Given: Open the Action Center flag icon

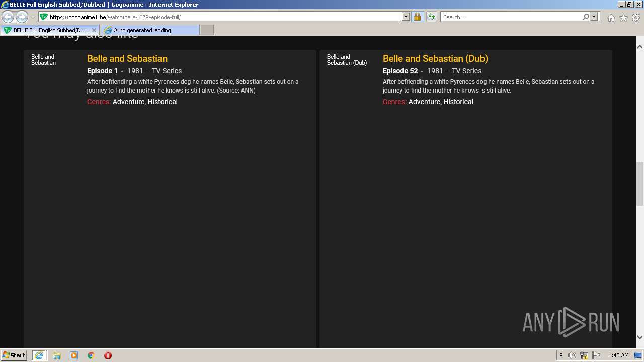Looking at the screenshot, I should click(x=596, y=355).
